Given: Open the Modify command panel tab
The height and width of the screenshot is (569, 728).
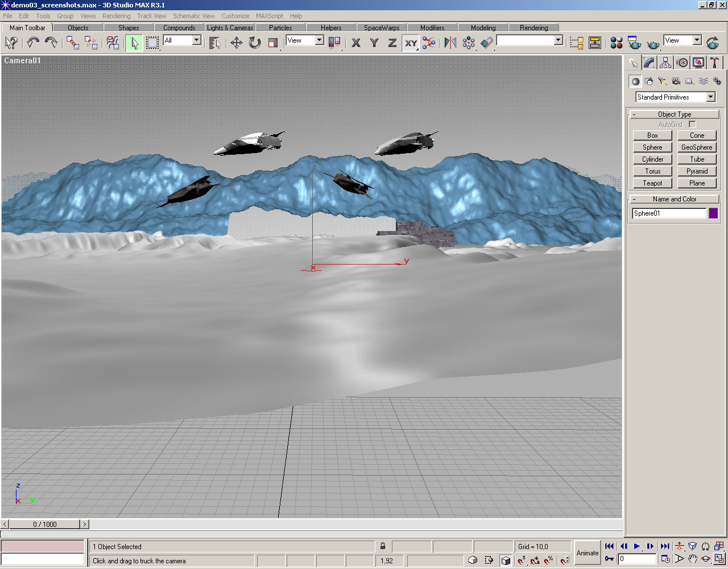Looking at the screenshot, I should click(650, 63).
